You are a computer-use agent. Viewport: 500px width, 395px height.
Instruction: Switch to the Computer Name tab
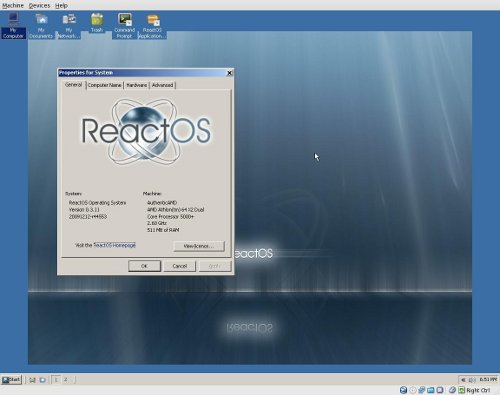pyautogui.click(x=104, y=85)
